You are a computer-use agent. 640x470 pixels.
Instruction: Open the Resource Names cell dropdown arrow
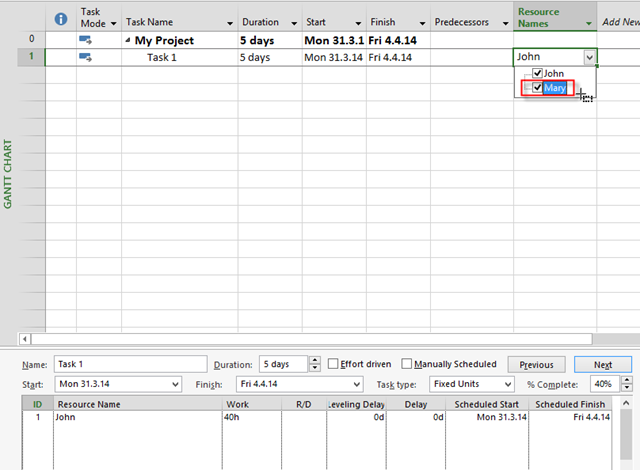click(x=589, y=58)
